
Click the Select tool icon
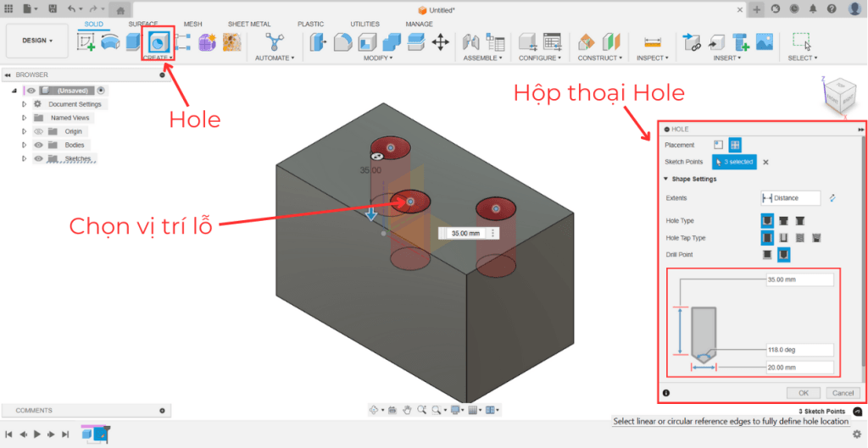coord(800,41)
